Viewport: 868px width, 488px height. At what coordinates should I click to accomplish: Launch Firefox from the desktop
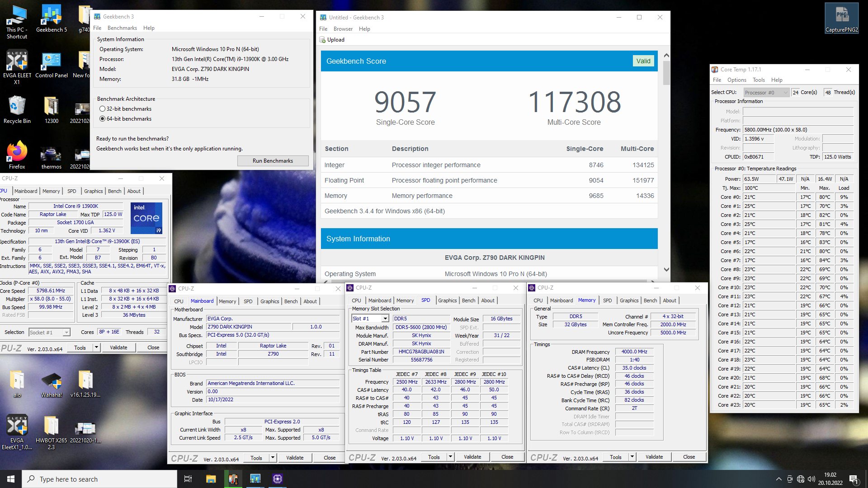click(x=17, y=155)
